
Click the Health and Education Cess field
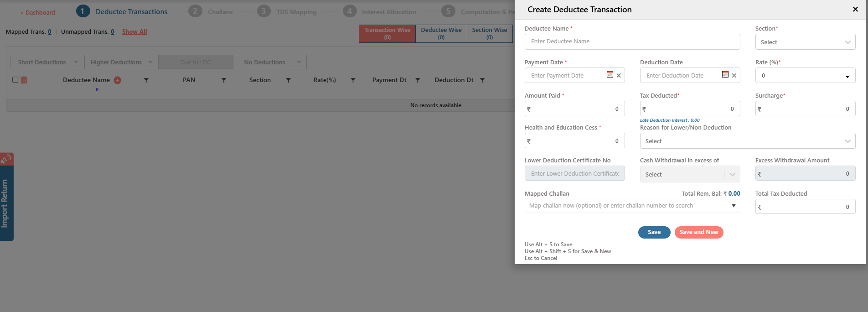click(574, 140)
